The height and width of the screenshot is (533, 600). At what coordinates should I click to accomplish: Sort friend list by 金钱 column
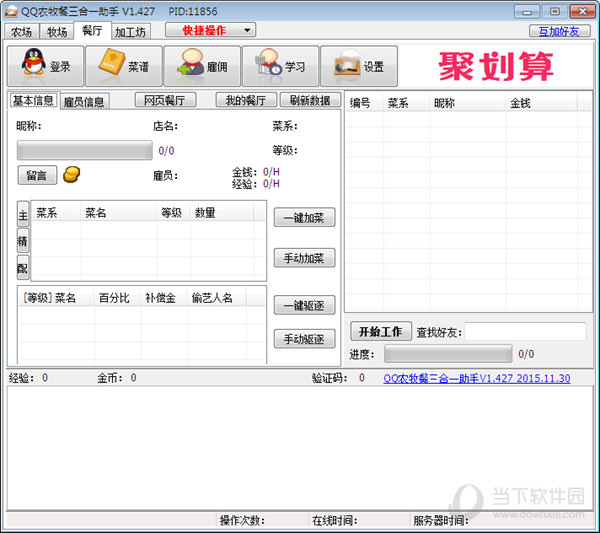click(x=541, y=103)
